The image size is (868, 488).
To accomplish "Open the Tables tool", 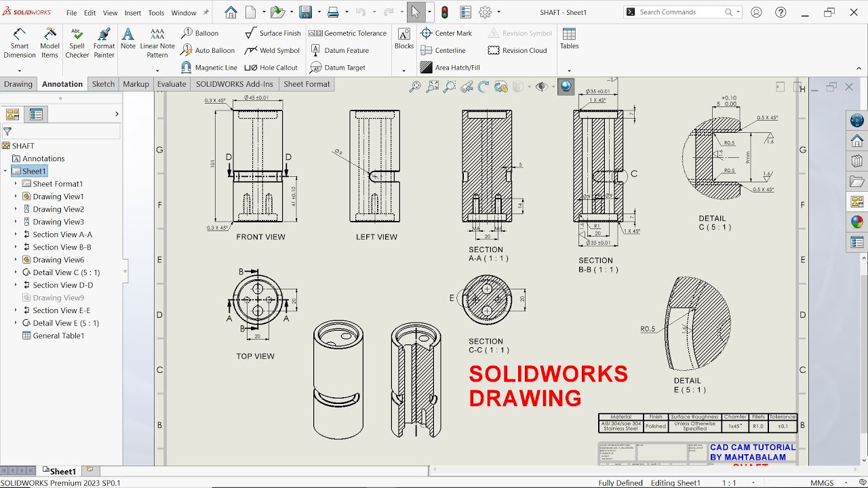I will pyautogui.click(x=569, y=39).
